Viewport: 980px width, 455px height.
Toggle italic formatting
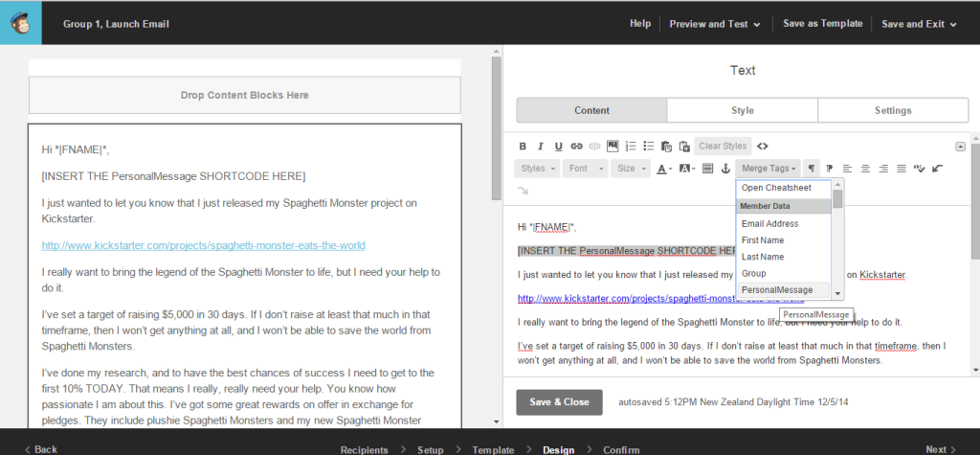point(541,147)
